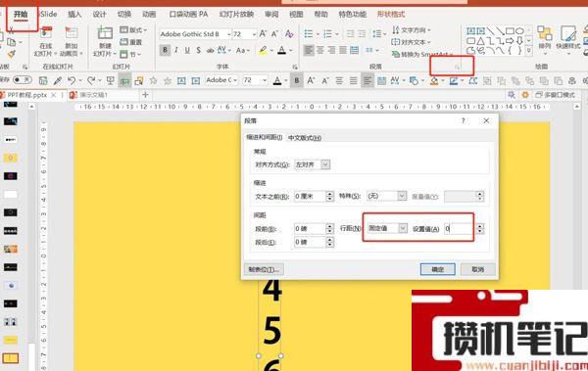
Task: Toggle Strikethrough S in the font group
Action: click(198, 50)
